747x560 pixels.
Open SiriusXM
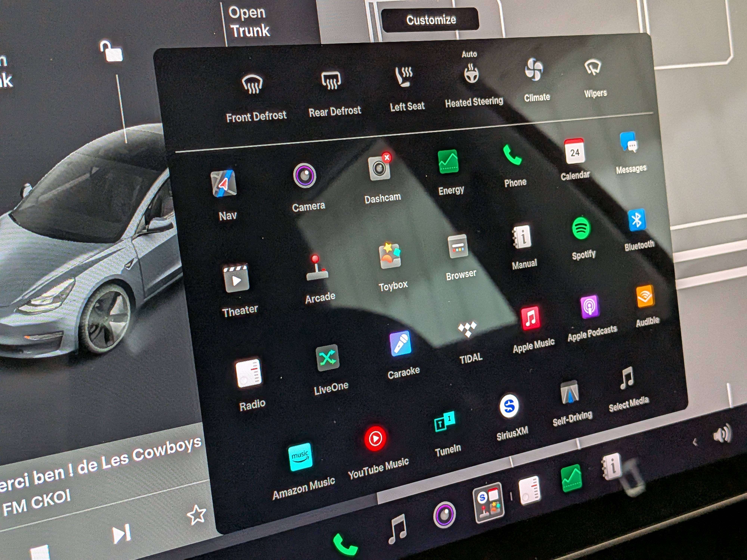pyautogui.click(x=509, y=406)
